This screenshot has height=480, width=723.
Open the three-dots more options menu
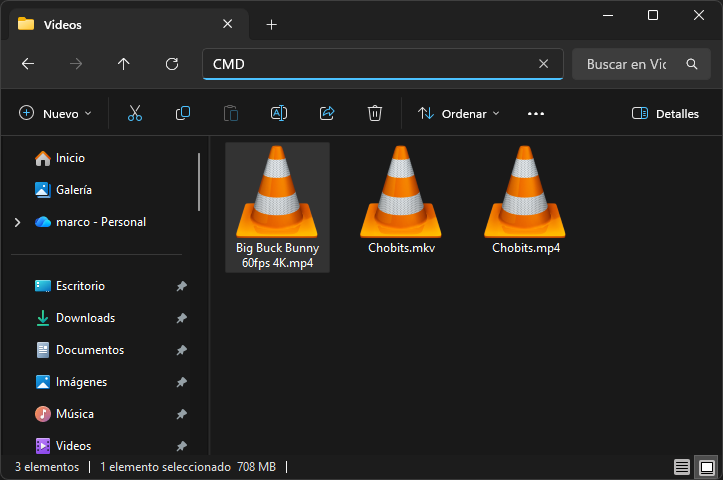536,113
